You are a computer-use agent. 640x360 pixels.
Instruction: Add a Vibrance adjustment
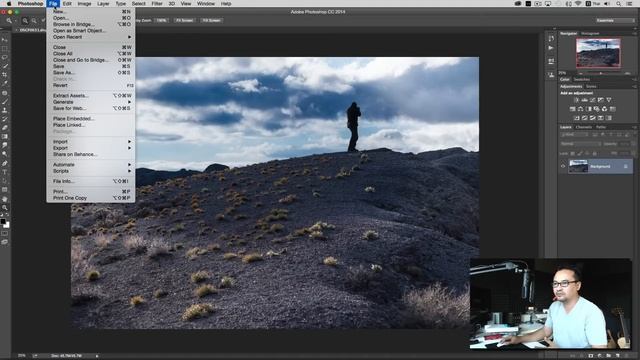[x=609, y=100]
